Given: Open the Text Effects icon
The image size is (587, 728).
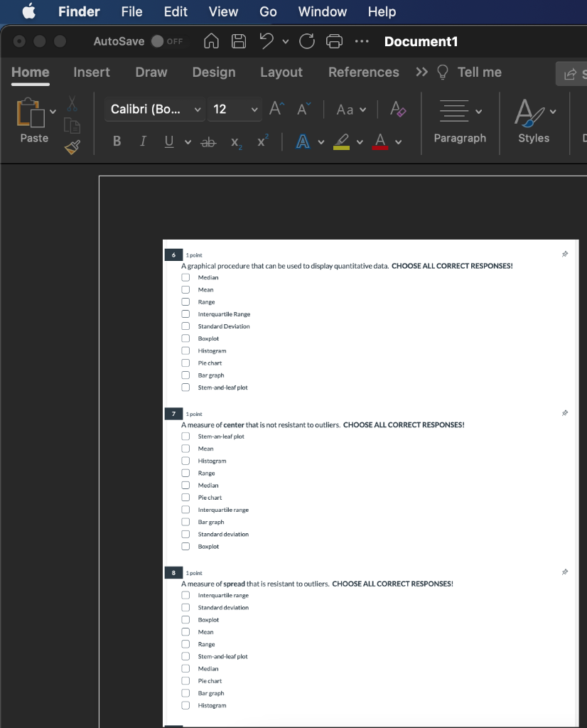Looking at the screenshot, I should coord(303,141).
